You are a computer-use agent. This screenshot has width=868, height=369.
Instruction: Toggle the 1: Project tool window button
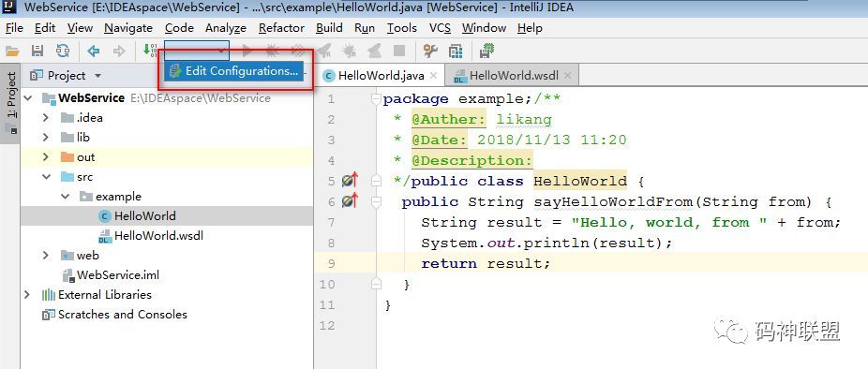pos(11,103)
